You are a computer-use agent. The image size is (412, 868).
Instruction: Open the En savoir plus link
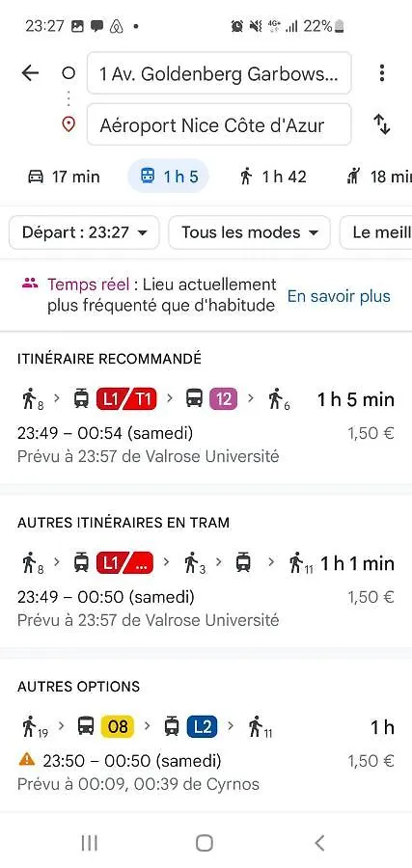(x=339, y=296)
